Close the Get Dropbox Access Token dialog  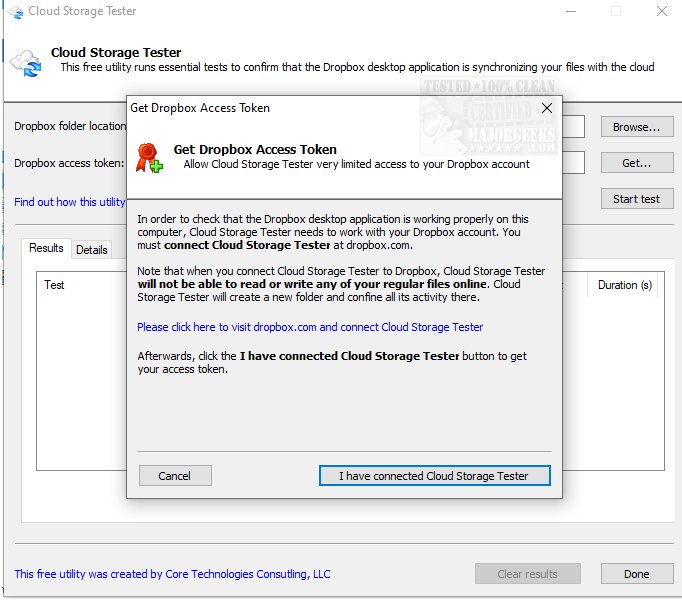[x=546, y=107]
